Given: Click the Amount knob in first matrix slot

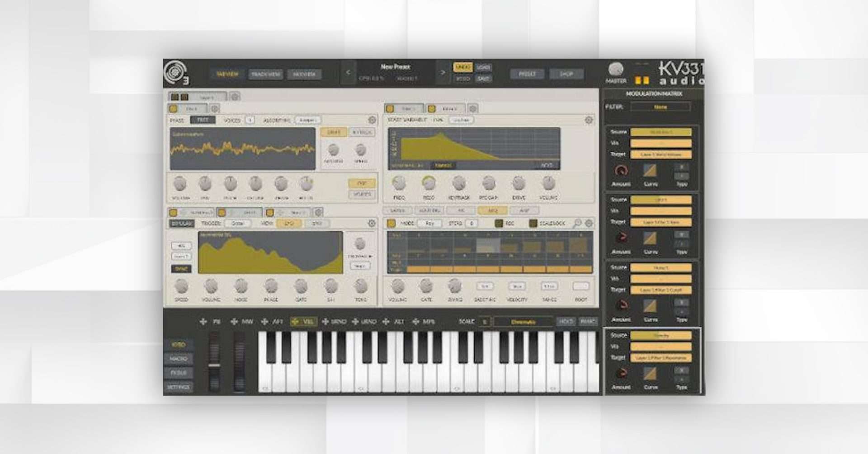Looking at the screenshot, I should point(622,171).
